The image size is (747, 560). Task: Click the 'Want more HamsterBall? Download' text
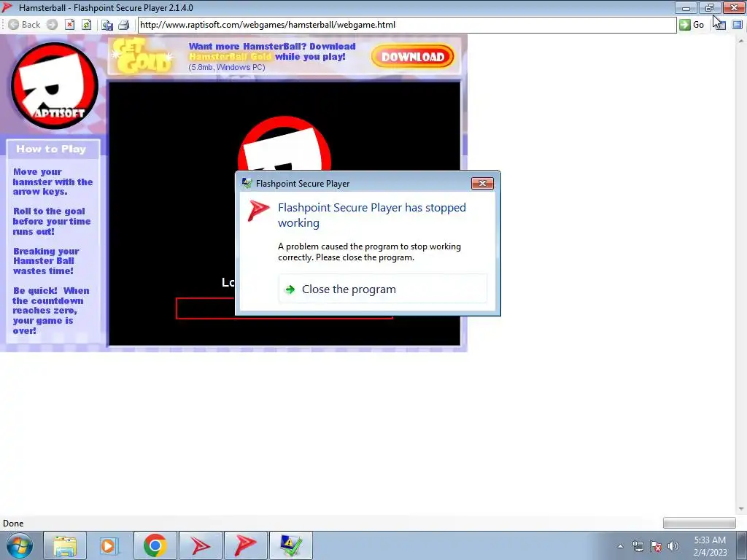(272, 47)
